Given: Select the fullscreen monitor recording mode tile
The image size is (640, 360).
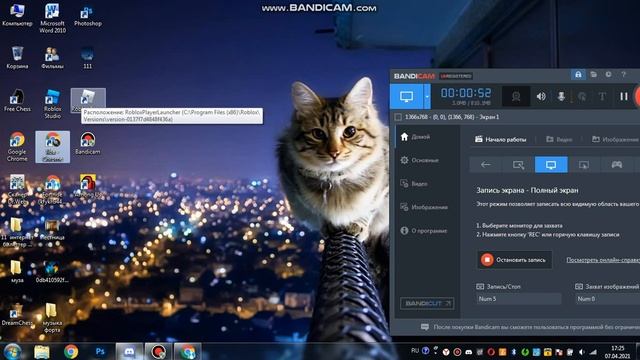Looking at the screenshot, I should pyautogui.click(x=551, y=164).
